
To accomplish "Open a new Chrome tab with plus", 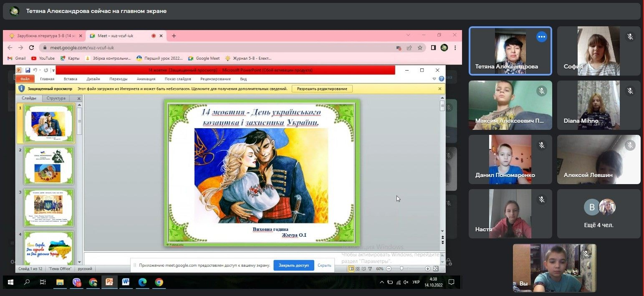I will point(174,36).
